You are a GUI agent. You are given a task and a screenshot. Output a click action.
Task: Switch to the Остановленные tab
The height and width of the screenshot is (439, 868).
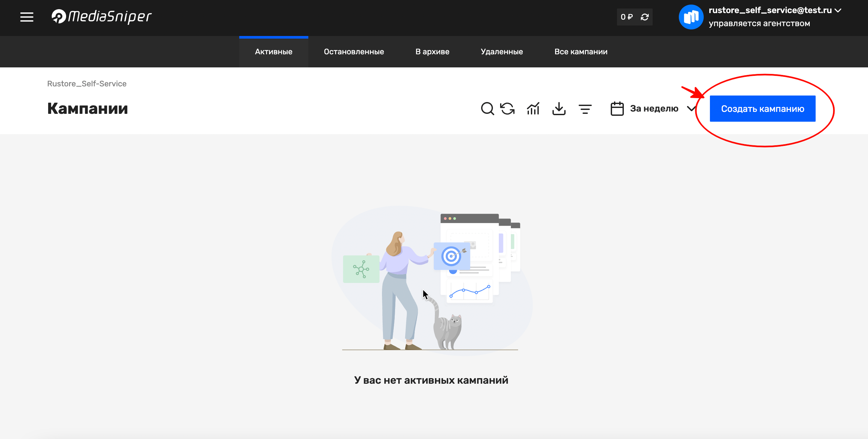pyautogui.click(x=354, y=52)
